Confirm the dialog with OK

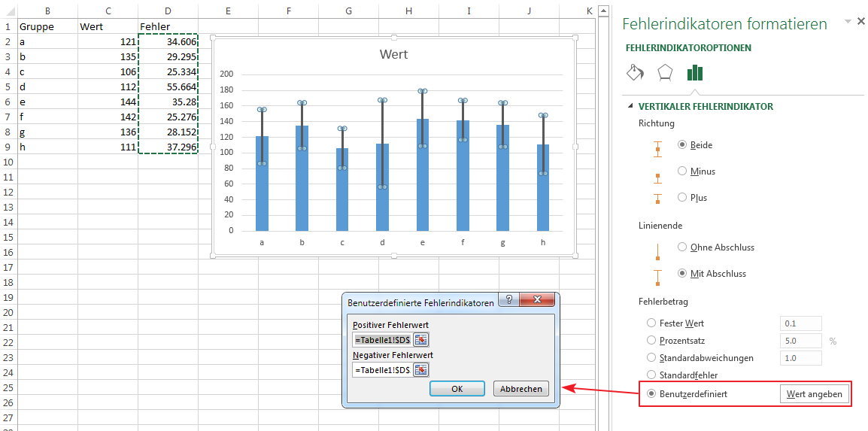coord(457,388)
